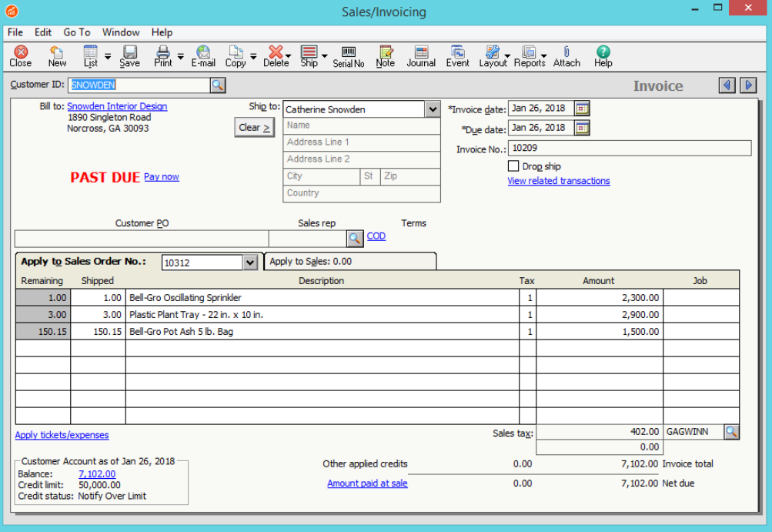Expand the Print options arrow
This screenshot has height=532, width=772.
[180, 56]
